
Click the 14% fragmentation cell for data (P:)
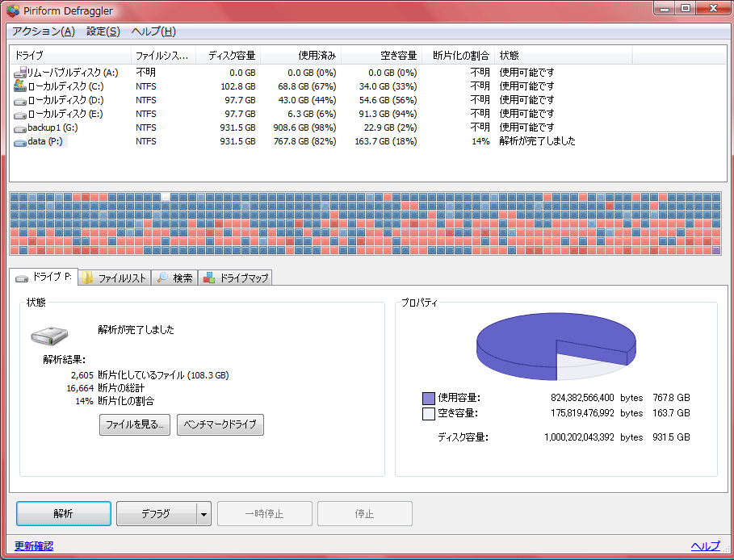pyautogui.click(x=480, y=141)
